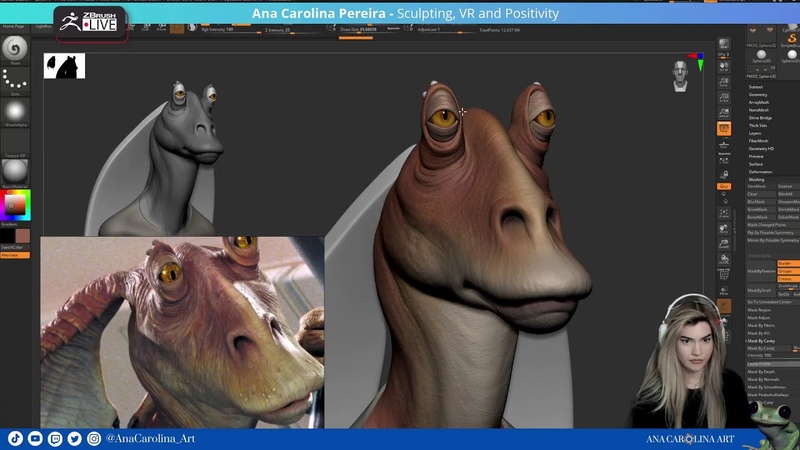Open the BrushAlpha selector thumbnail
800x450 pixels.
15,111
